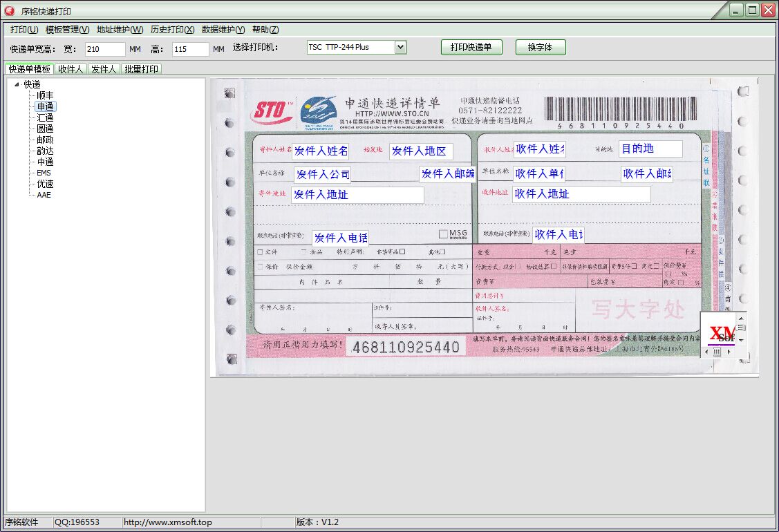
Task: Switch to the 批量打印 tab
Action: pyautogui.click(x=141, y=69)
